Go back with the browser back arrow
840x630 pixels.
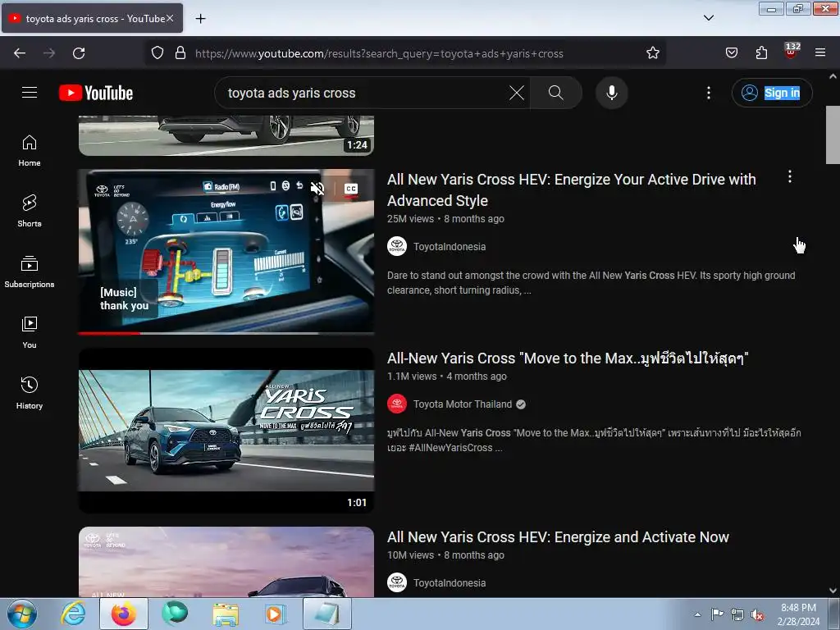click(x=20, y=53)
